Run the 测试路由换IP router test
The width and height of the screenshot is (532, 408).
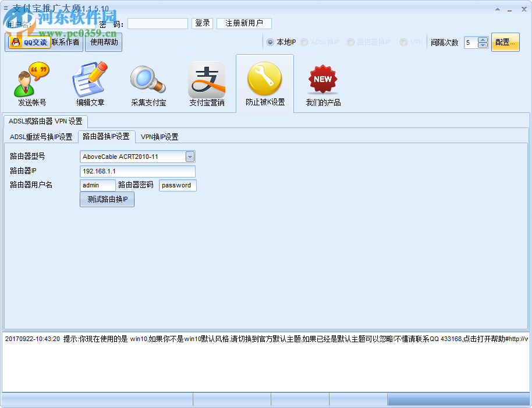(107, 200)
